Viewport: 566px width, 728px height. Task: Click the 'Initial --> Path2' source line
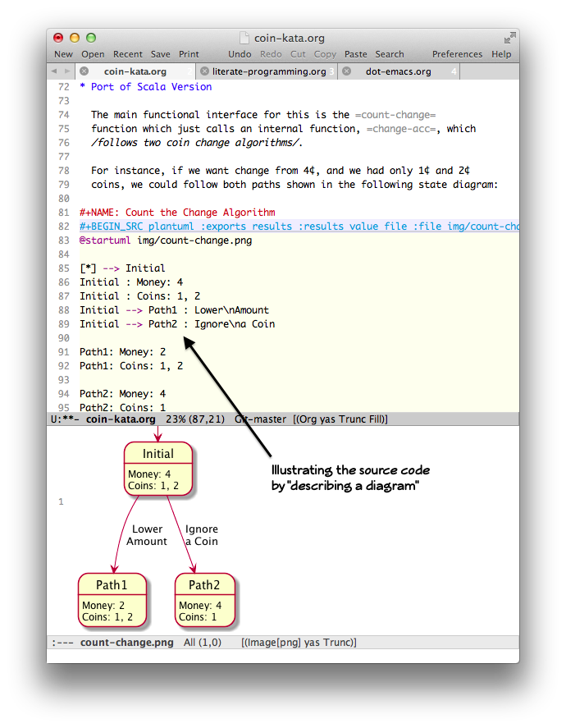coord(177,324)
